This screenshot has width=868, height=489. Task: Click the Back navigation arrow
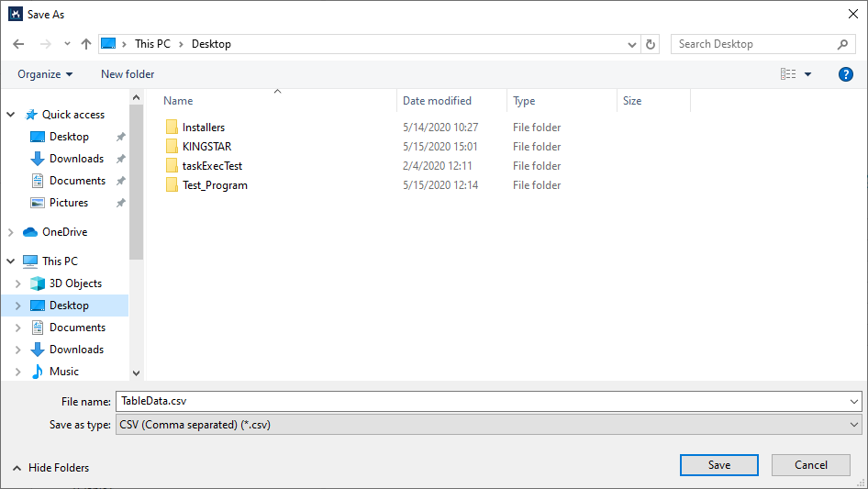pyautogui.click(x=19, y=44)
